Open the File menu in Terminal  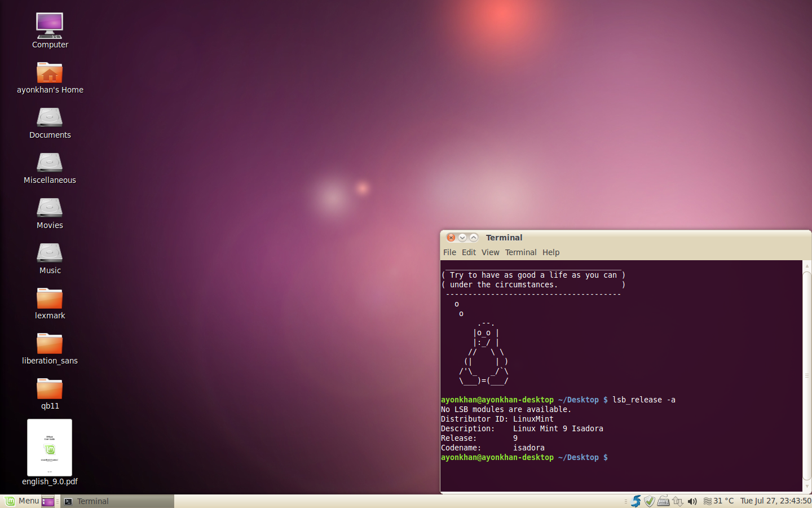click(x=449, y=252)
